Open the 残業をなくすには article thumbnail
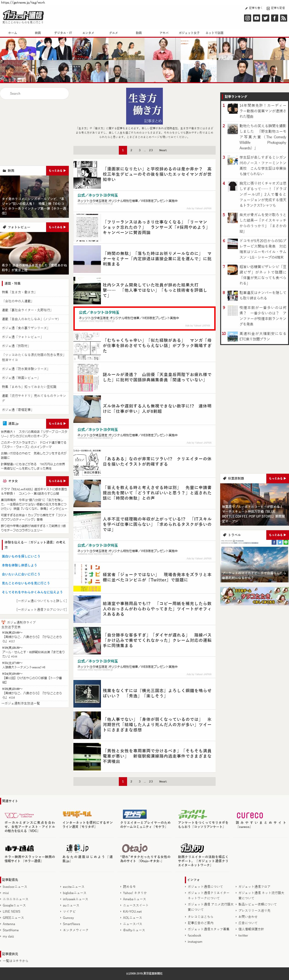The width and height of the screenshot is (289, 980). click(x=87, y=693)
